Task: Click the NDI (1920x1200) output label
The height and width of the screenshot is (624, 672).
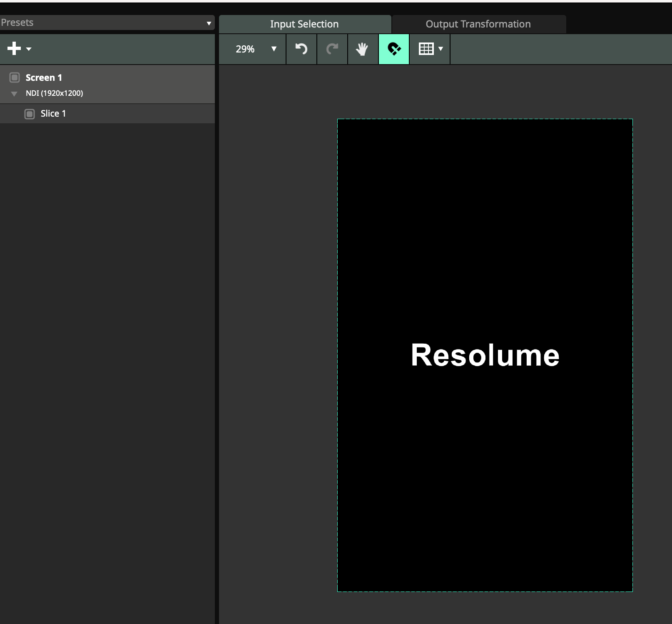Action: 55,93
